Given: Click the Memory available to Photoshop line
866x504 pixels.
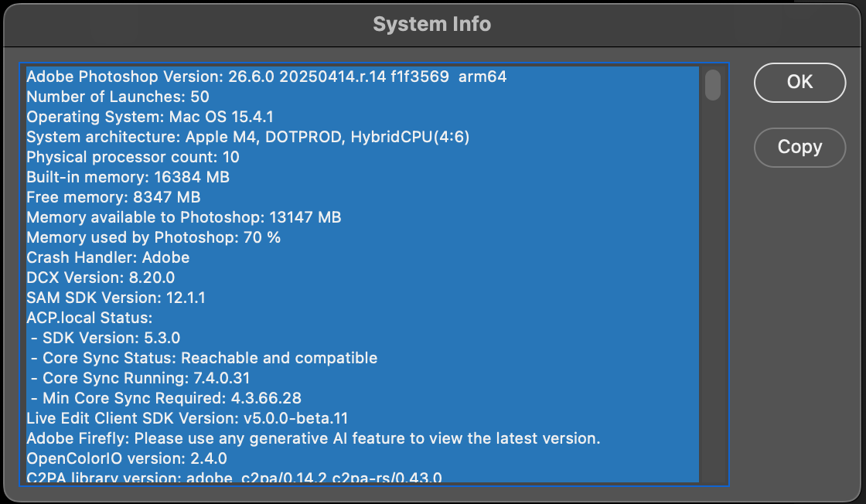Looking at the screenshot, I should click(183, 217).
